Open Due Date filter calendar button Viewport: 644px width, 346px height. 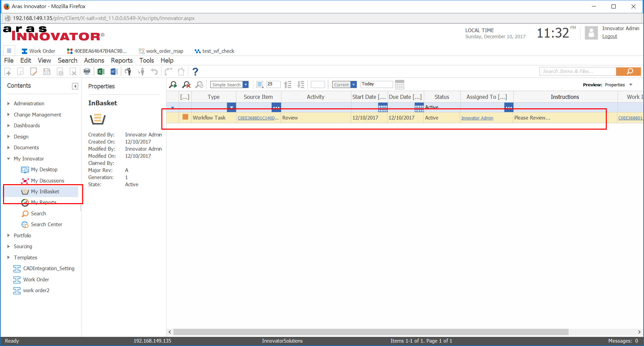(x=419, y=108)
